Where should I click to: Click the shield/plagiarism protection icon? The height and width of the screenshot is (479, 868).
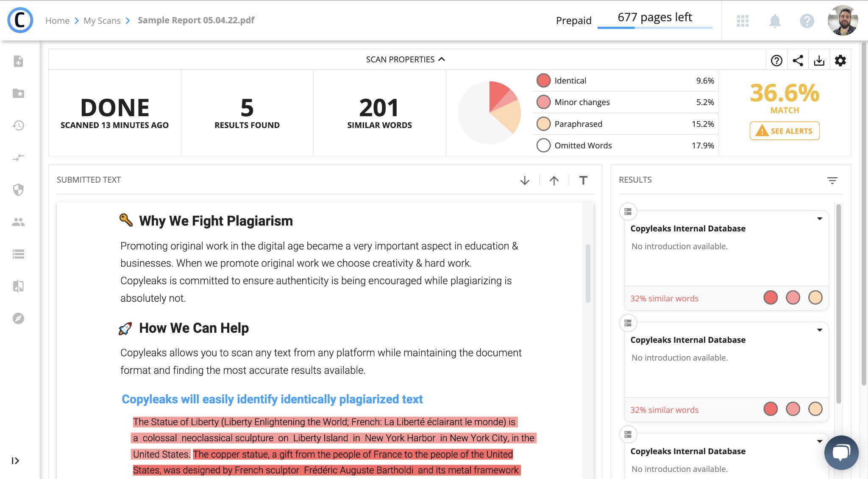click(18, 190)
